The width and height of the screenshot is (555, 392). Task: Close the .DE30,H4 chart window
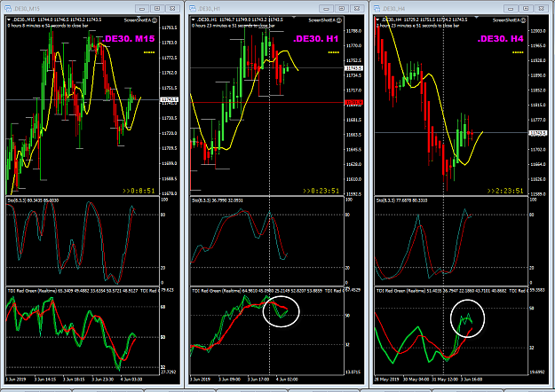point(542,9)
